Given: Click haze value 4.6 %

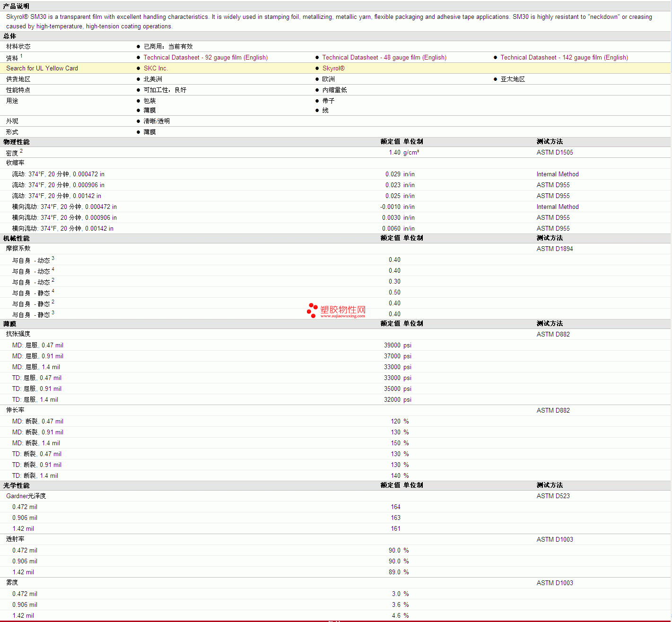Looking at the screenshot, I should click(x=400, y=615).
